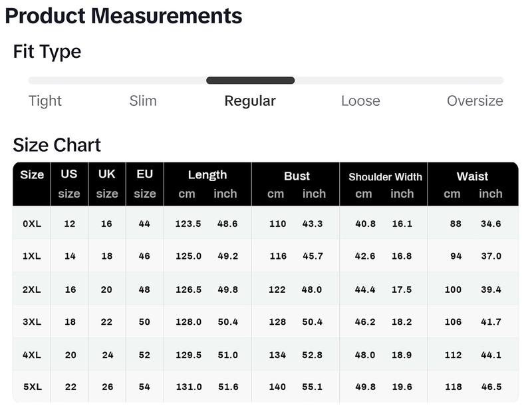Select the Loose fit label
This screenshot has height=410, width=532.
(360, 101)
